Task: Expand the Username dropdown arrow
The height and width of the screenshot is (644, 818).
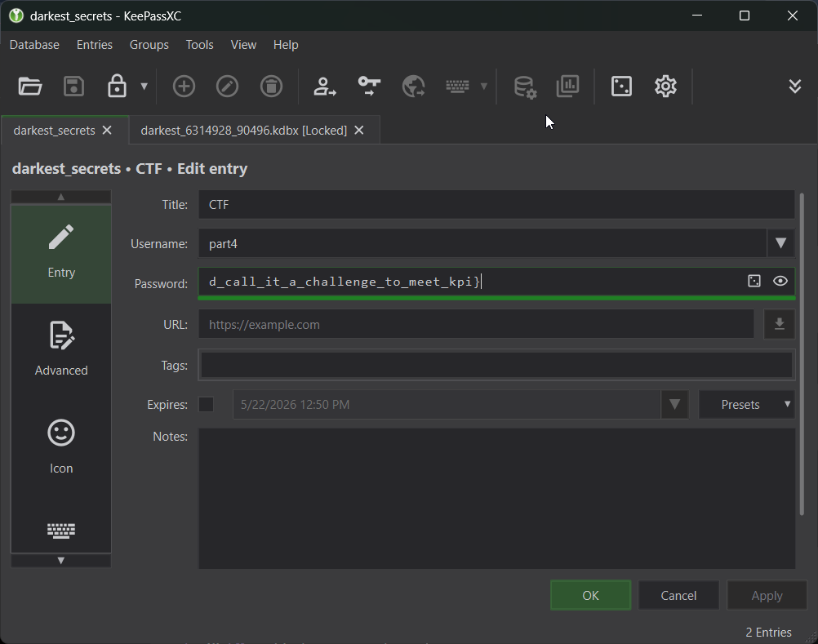Action: tap(780, 243)
